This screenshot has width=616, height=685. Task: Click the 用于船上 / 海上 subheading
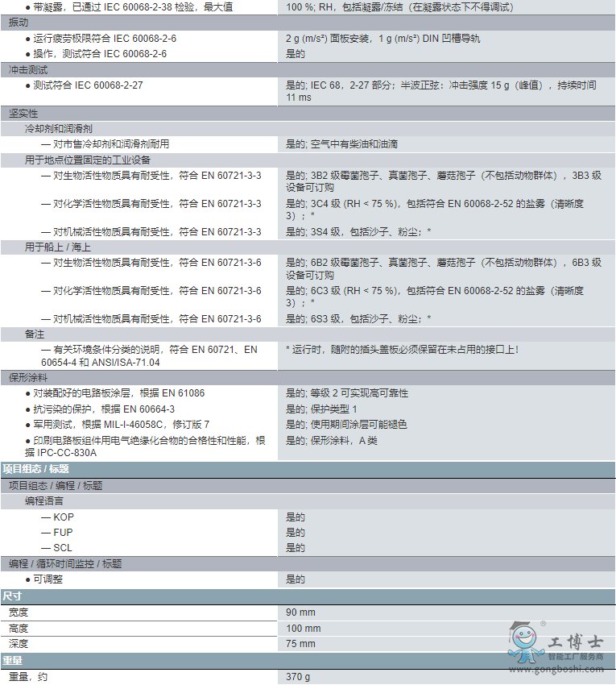pyautogui.click(x=308, y=247)
